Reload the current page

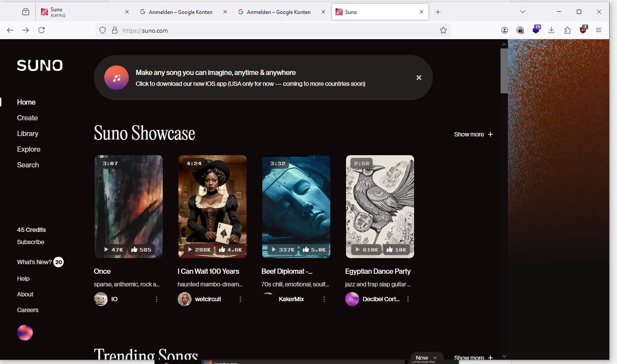pos(41,30)
